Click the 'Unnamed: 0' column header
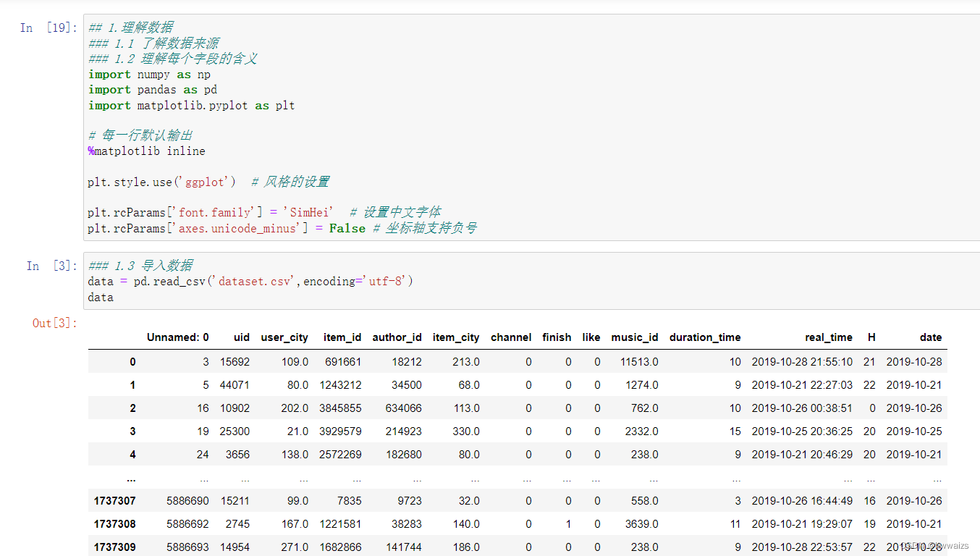 tap(178, 337)
